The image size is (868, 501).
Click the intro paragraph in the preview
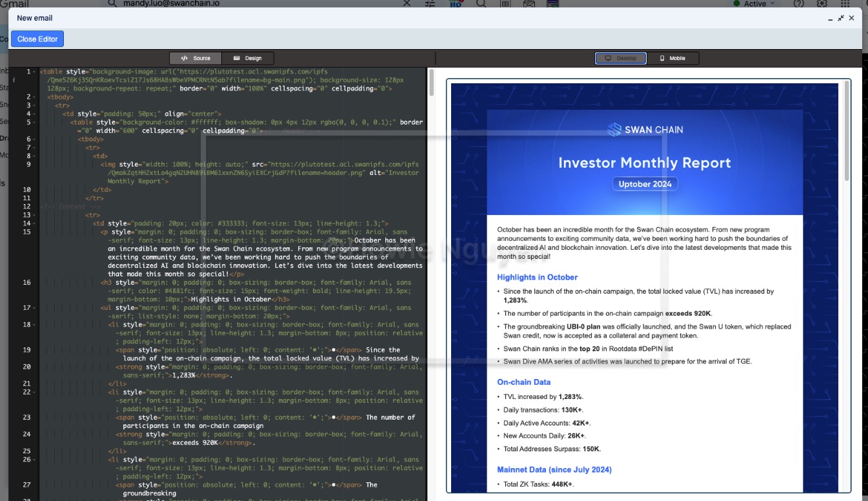coord(645,243)
